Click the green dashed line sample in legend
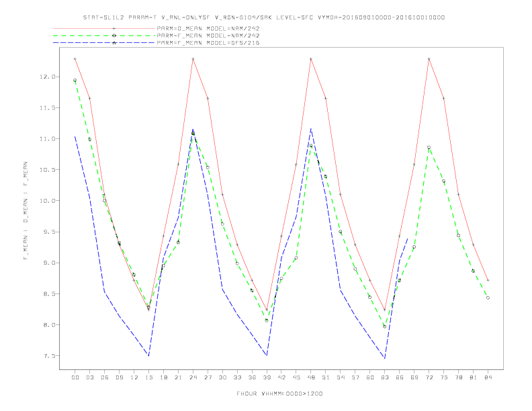532x411 pixels. [x=104, y=36]
